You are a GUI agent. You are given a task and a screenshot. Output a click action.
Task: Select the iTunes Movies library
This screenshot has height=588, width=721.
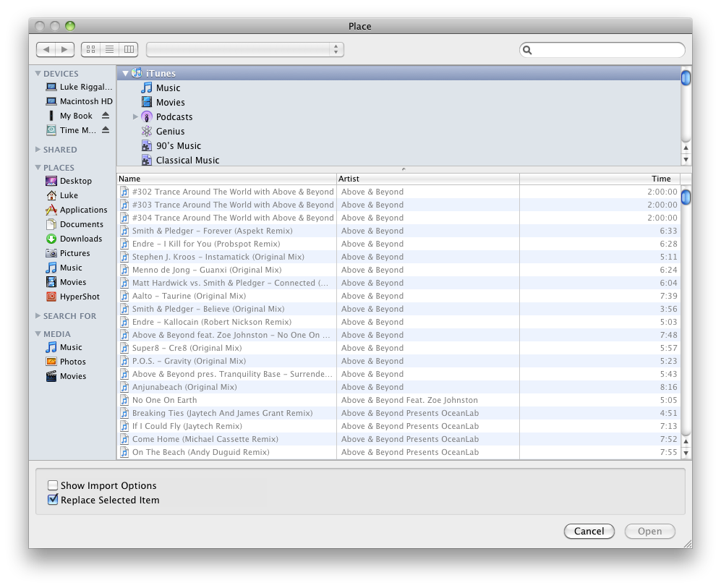pyautogui.click(x=163, y=102)
